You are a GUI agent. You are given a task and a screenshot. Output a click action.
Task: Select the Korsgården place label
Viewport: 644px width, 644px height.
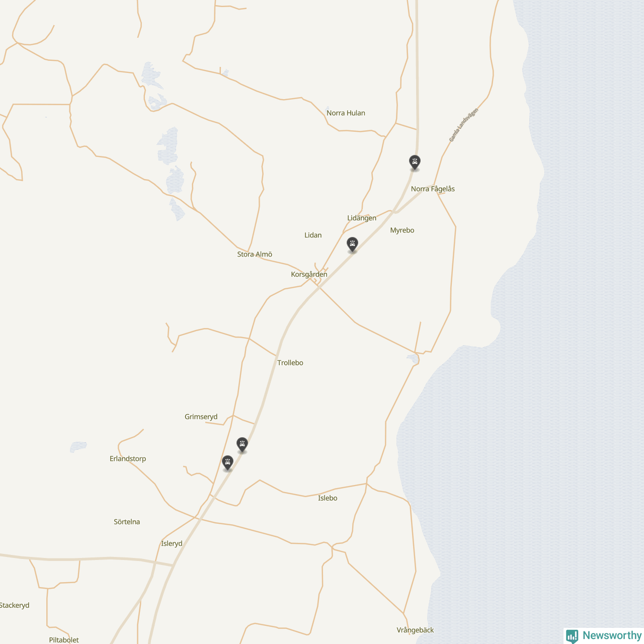309,275
